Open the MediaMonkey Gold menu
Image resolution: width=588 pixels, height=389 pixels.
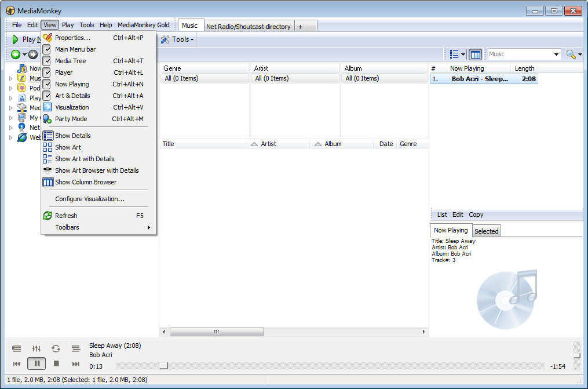click(143, 25)
